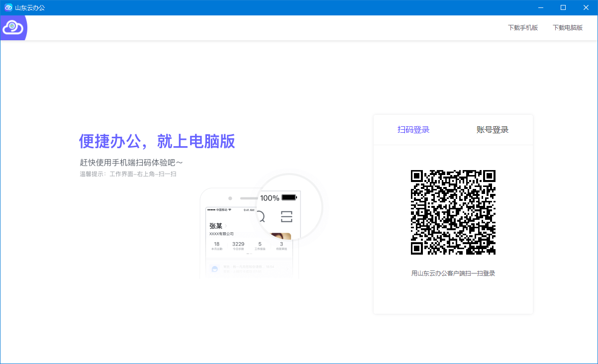Screen dimensions: 598x364
Task: Expand the profile chevron next to 张某
Action: point(226,226)
